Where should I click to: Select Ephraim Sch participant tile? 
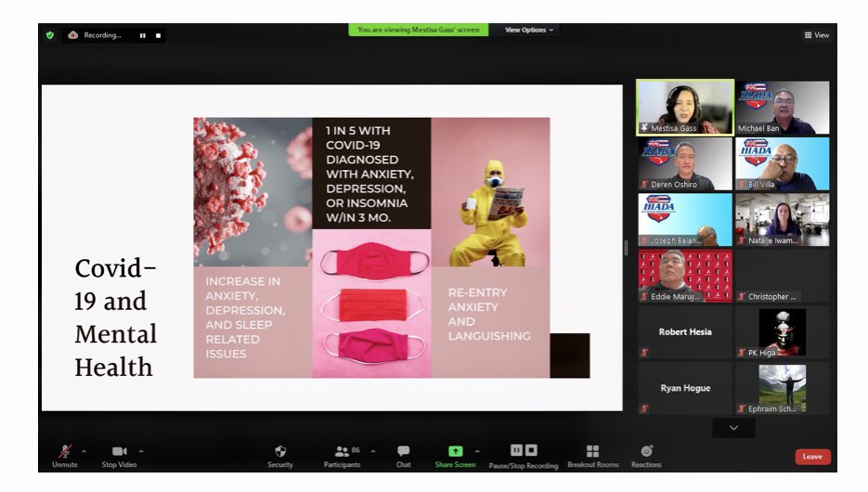point(783,389)
